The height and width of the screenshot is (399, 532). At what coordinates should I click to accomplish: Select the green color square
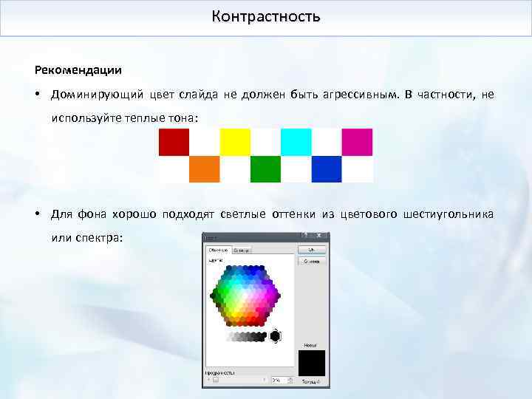point(266,169)
